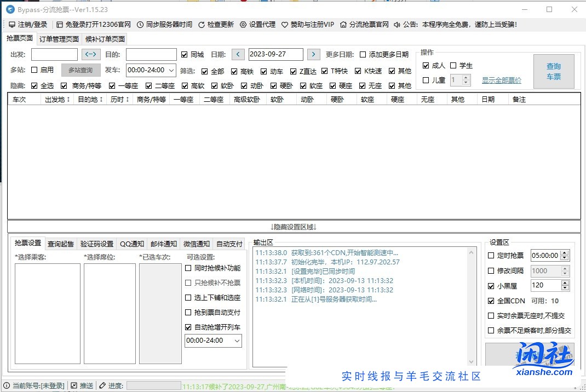
Task: Open the 候补订单页面 tab
Action: [x=105, y=39]
